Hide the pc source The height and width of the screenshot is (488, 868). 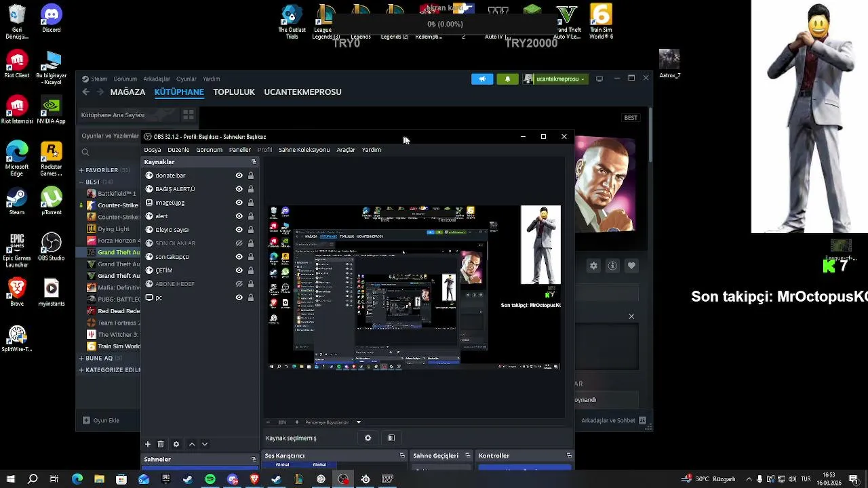click(239, 298)
